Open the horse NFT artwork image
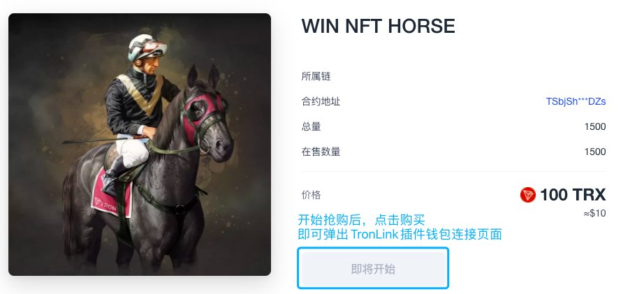Viewport: 644px width, 294px height. pyautogui.click(x=140, y=145)
